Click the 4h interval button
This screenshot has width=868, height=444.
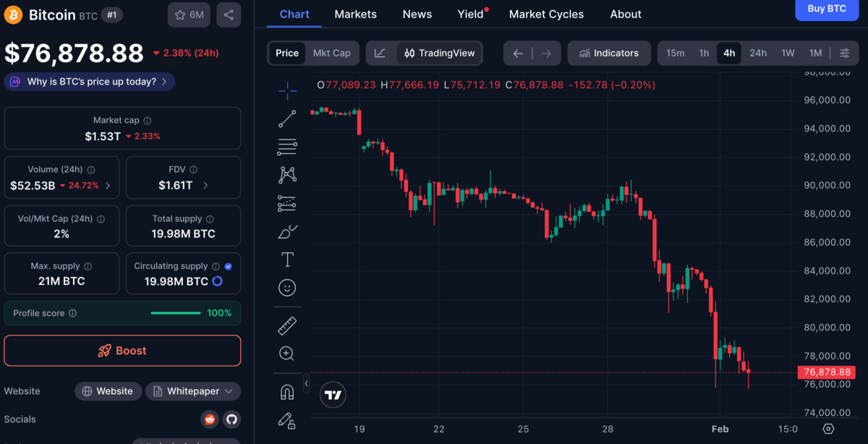tap(729, 53)
